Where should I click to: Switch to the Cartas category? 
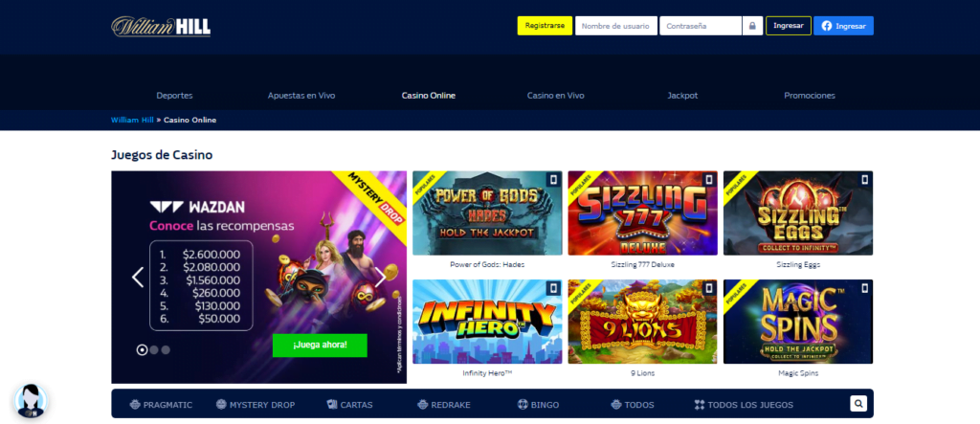pyautogui.click(x=349, y=405)
